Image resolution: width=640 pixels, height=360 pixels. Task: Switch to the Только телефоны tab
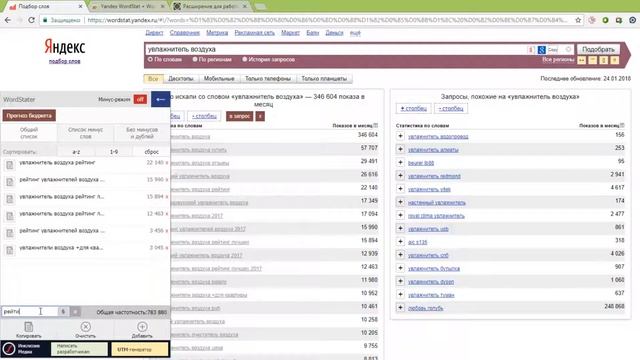268,78
